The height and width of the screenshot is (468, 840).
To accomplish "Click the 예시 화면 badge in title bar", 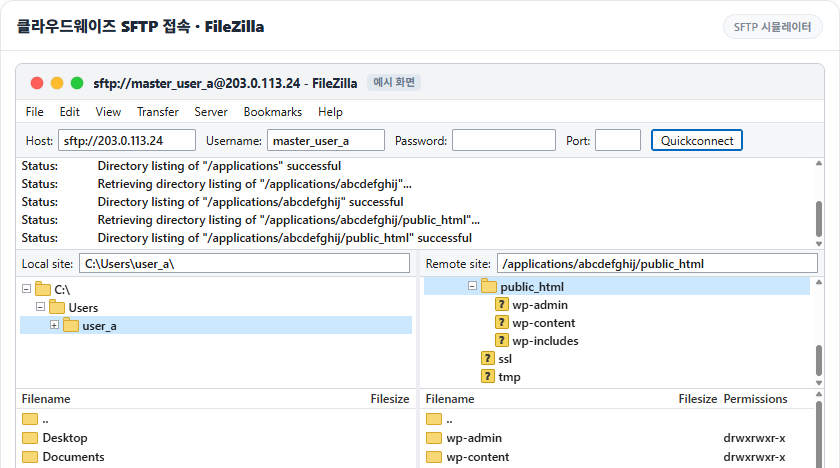I will tap(394, 82).
